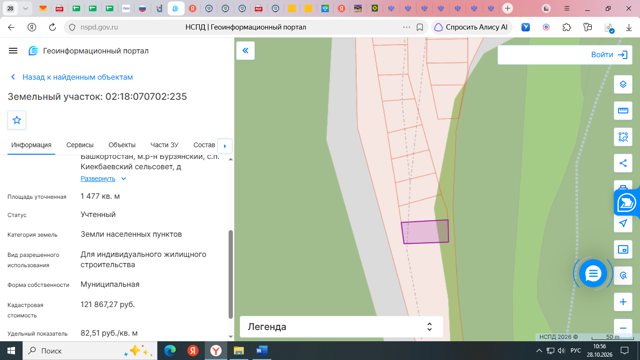Open the blue chat support bubble
Image resolution: width=640 pixels, height=360 pixels.
(593, 273)
